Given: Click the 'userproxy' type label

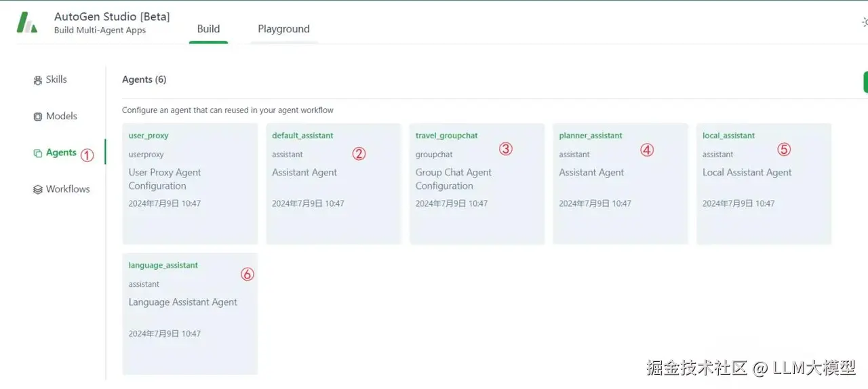Looking at the screenshot, I should (146, 155).
